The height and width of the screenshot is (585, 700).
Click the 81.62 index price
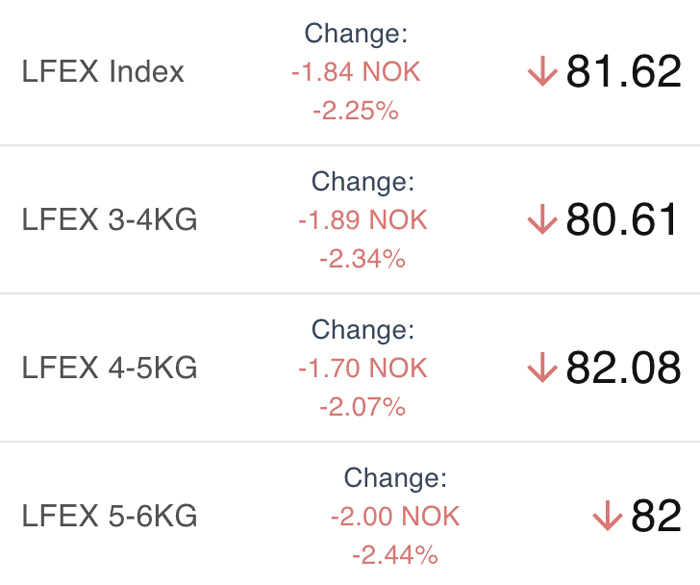[624, 71]
